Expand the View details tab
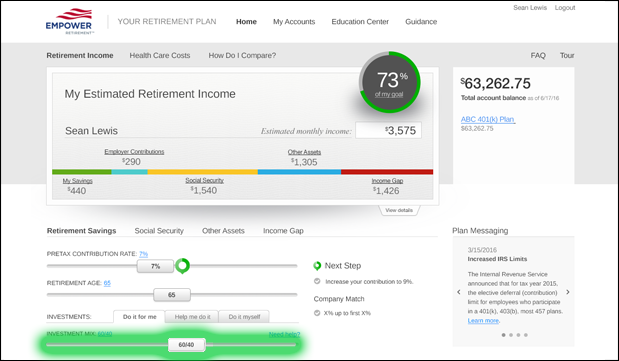 (399, 210)
